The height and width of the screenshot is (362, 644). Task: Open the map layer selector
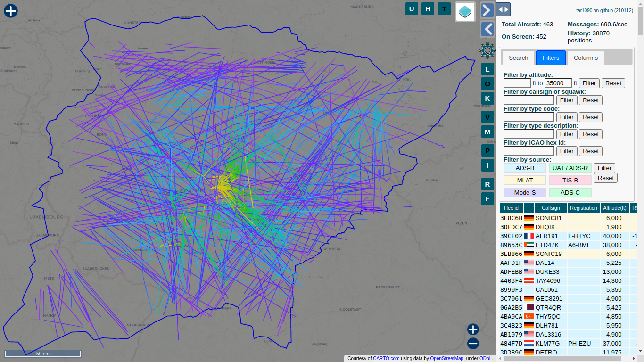pyautogui.click(x=465, y=11)
